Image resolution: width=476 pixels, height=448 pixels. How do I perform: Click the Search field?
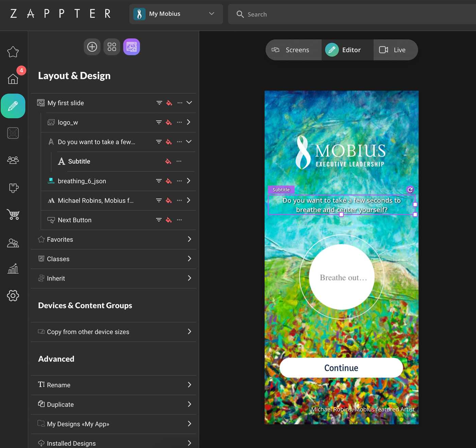tap(352, 14)
